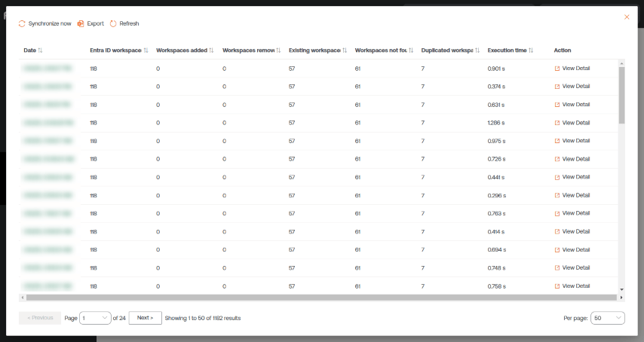Click View Detail text for 0.414 s row
The width and height of the screenshot is (644, 342).
click(x=576, y=231)
